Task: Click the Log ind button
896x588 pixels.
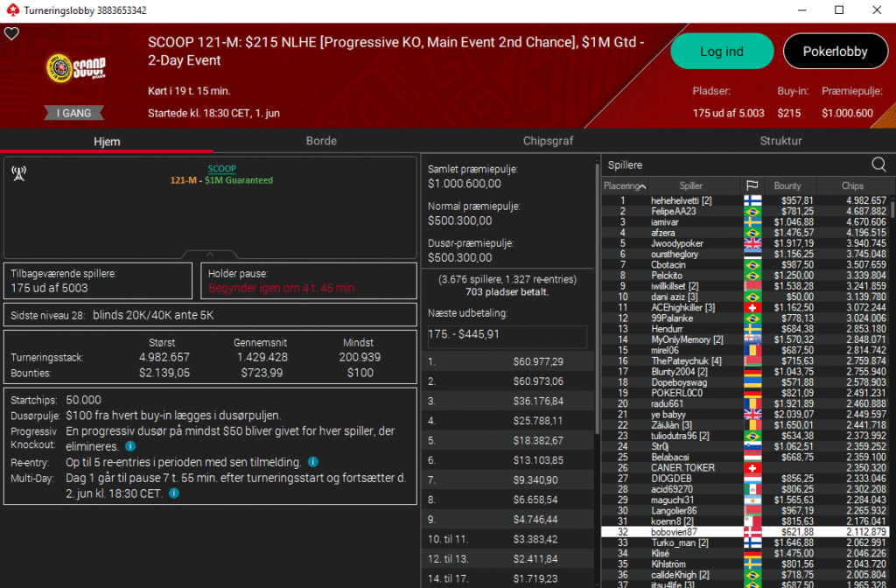Action: pos(722,52)
